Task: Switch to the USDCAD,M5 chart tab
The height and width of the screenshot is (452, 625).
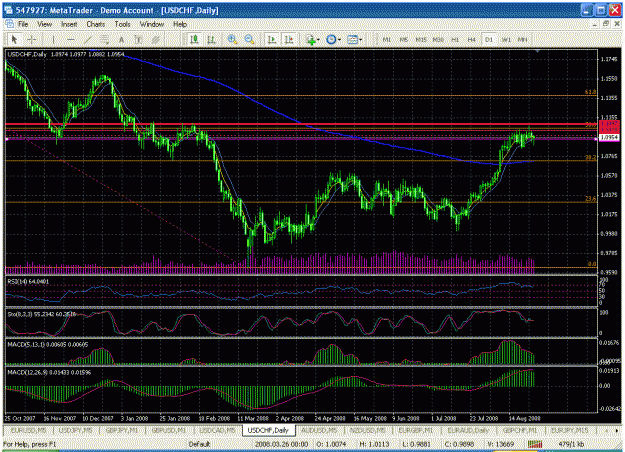Action: (x=217, y=430)
